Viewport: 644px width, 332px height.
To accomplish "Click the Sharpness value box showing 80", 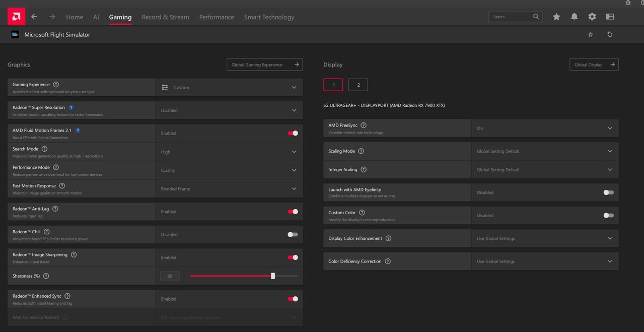I will pos(170,276).
